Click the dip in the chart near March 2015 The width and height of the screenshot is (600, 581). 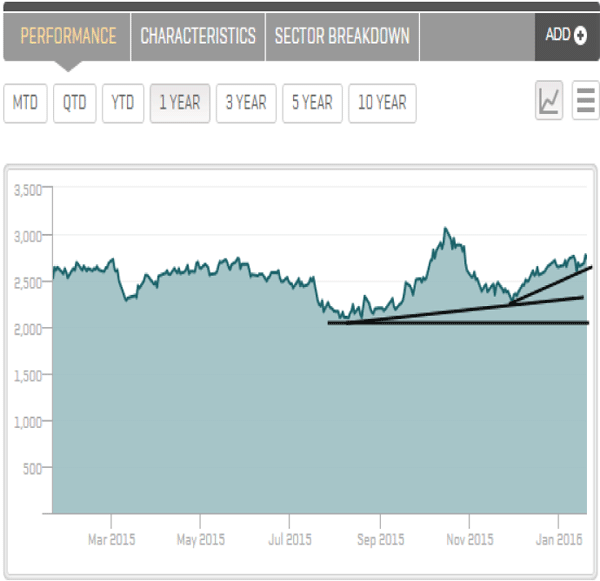127,298
